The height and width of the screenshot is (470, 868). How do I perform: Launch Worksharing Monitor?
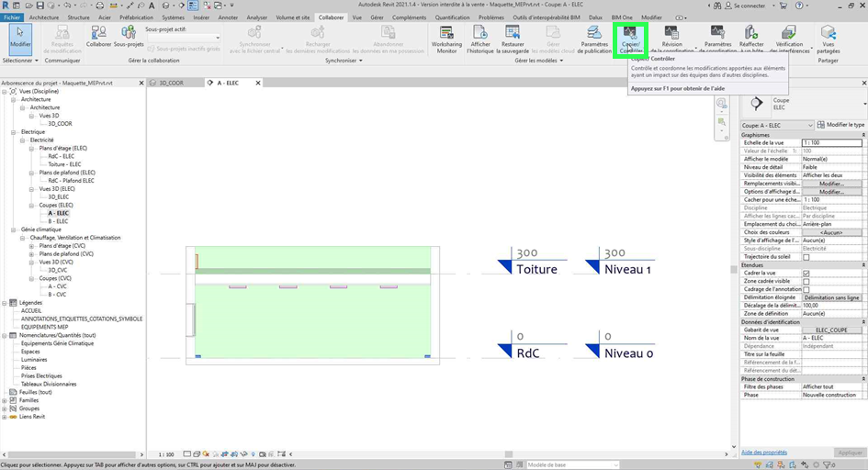pyautogui.click(x=446, y=39)
